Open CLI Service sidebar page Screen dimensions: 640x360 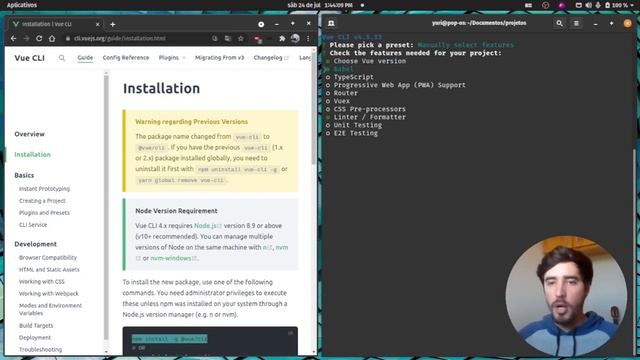click(33, 225)
